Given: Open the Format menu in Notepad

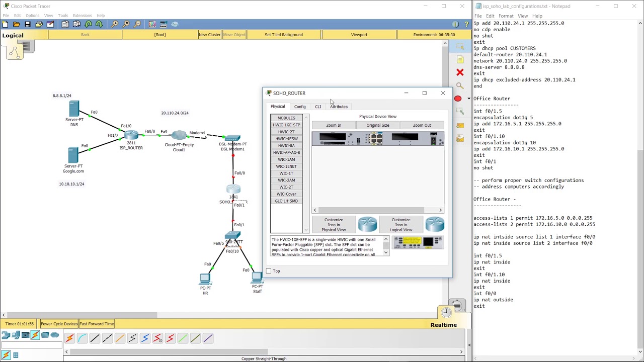Looking at the screenshot, I should coord(506,16).
